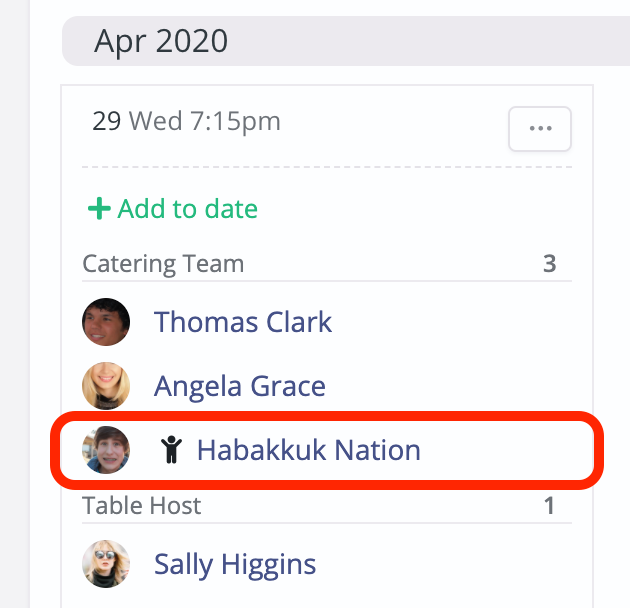Select the Thomas Clark name link
The width and height of the screenshot is (630, 608).
pos(243,322)
